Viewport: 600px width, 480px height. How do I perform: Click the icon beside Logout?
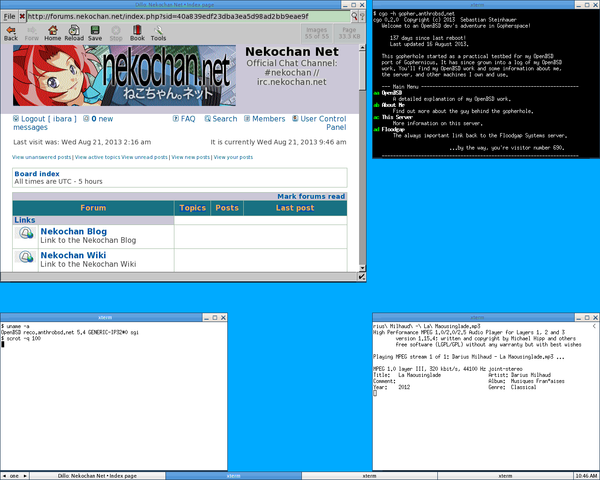coord(16,119)
